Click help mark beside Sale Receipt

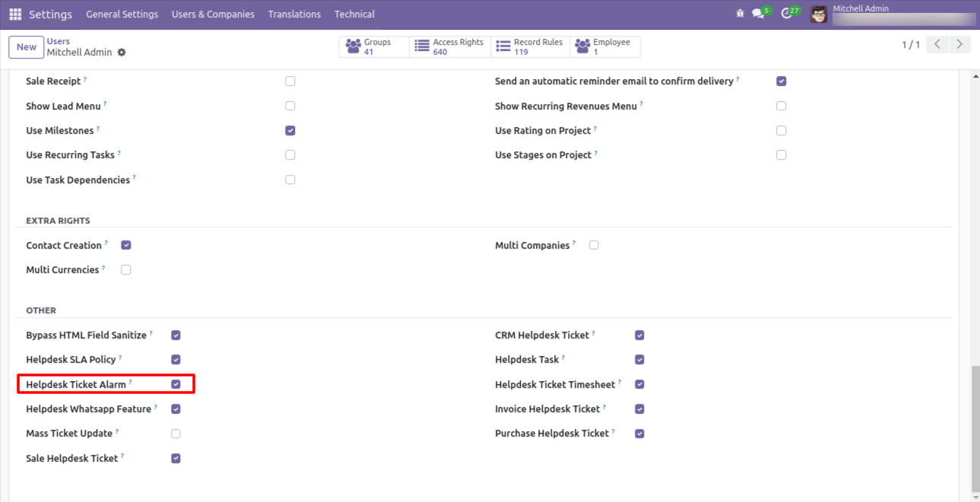[85, 79]
